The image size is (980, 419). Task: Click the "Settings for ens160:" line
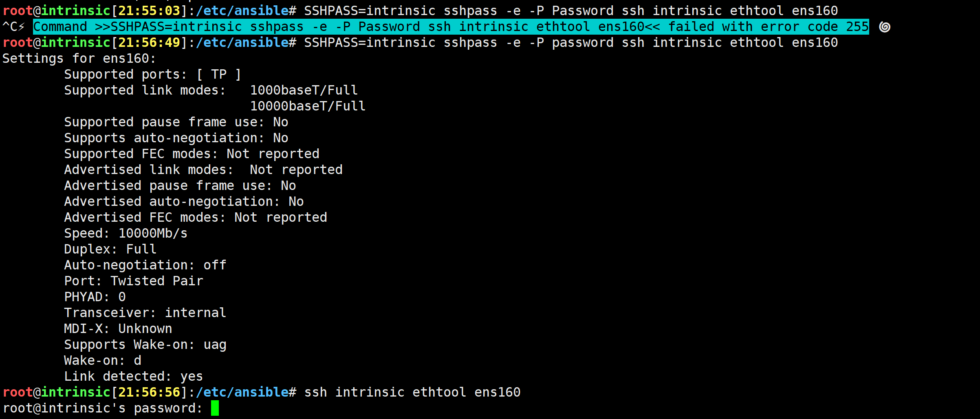(x=79, y=59)
